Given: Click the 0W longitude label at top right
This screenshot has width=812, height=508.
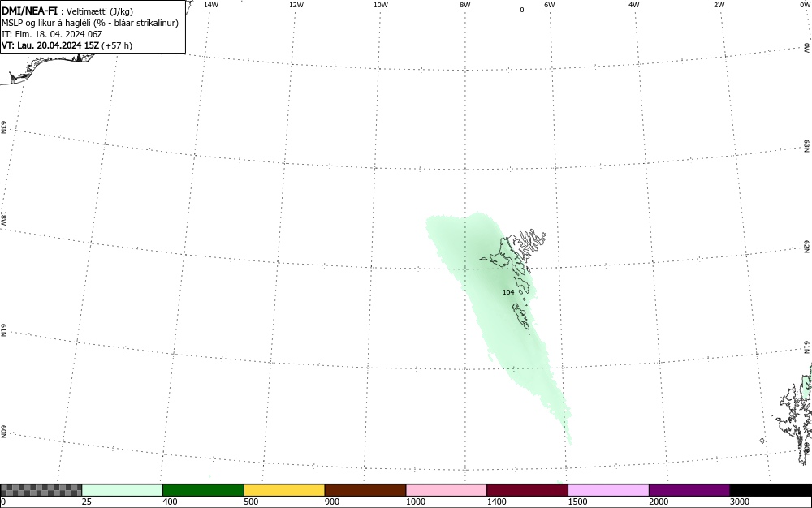Looking at the screenshot, I should pos(806,5).
